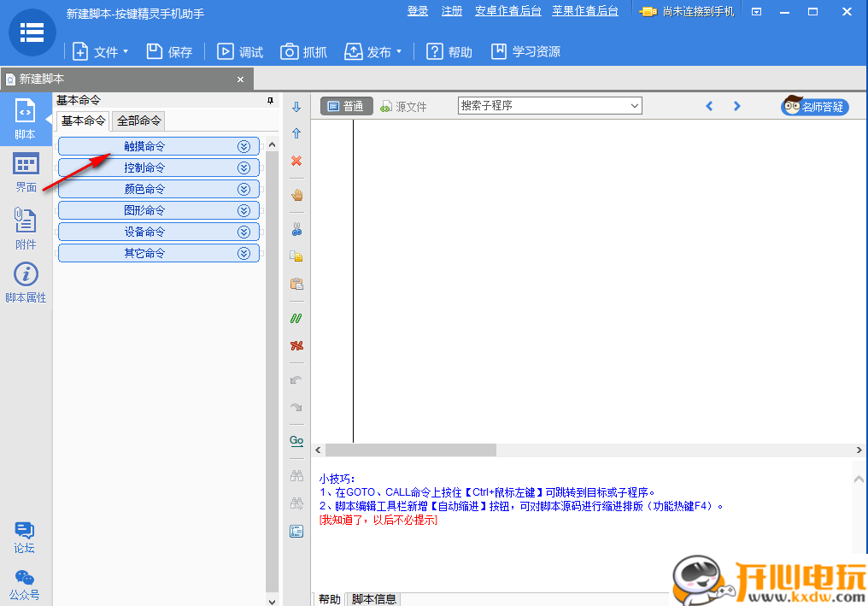Image resolution: width=868 pixels, height=606 pixels.
Task: Select the 脚本信息 tab at the bottom
Action: coord(373,598)
